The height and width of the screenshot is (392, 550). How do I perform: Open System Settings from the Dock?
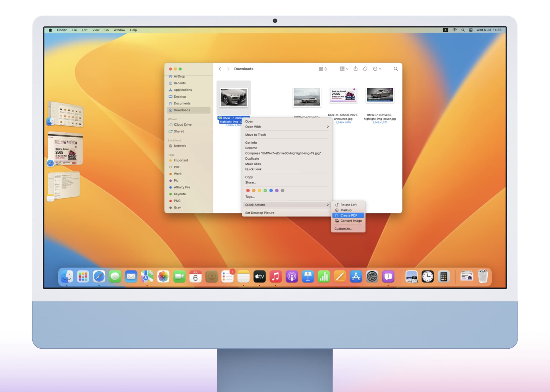pyautogui.click(x=372, y=276)
